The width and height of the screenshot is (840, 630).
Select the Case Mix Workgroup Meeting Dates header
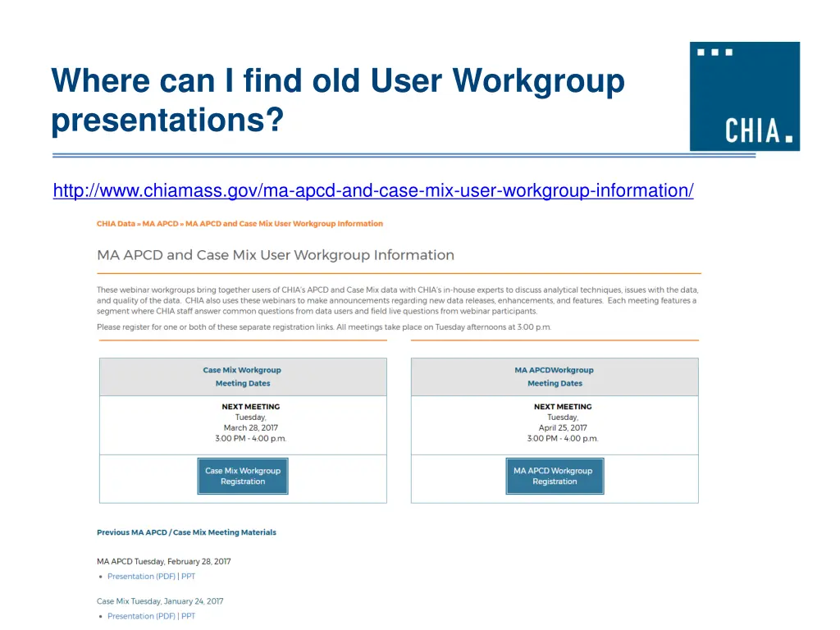[242, 377]
